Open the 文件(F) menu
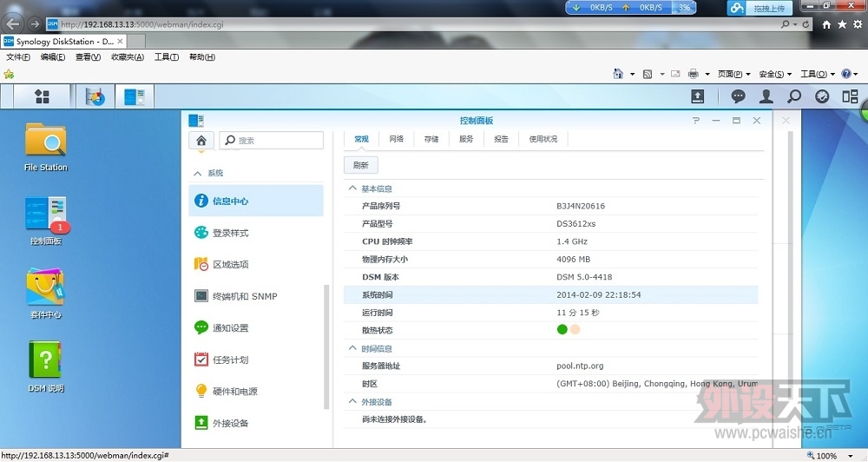This screenshot has height=462, width=868. (18, 56)
